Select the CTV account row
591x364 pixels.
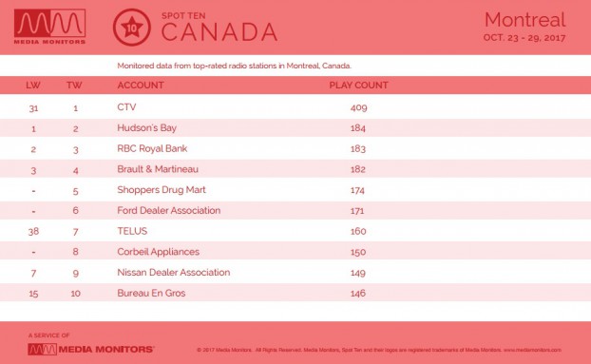[x=295, y=107]
